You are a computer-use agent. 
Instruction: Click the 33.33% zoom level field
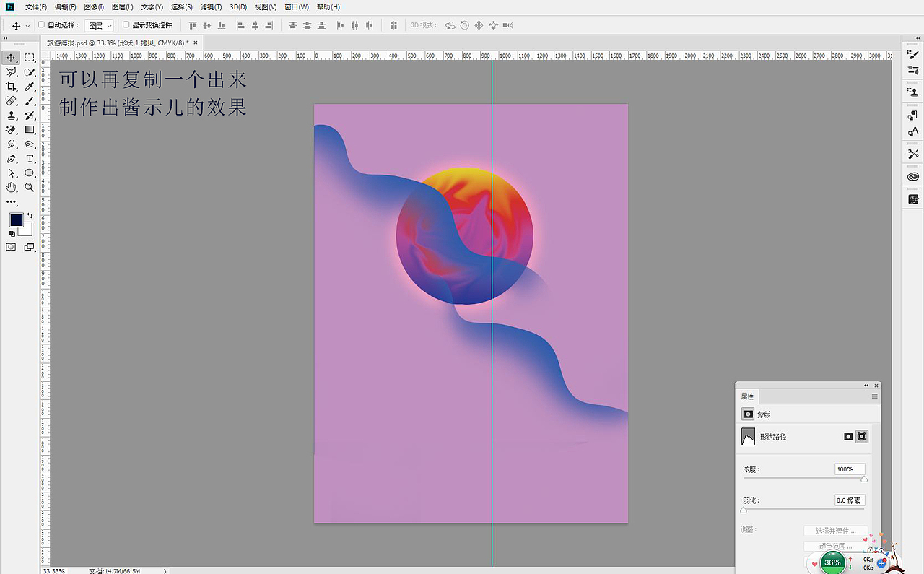click(x=53, y=570)
